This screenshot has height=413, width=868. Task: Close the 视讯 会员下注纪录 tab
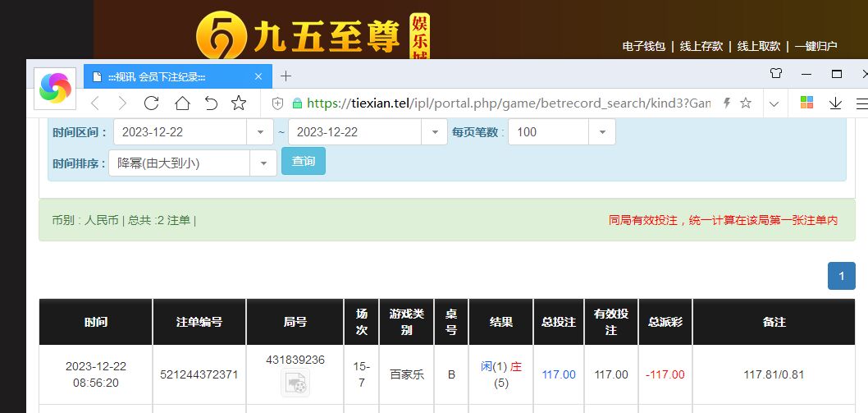click(258, 76)
